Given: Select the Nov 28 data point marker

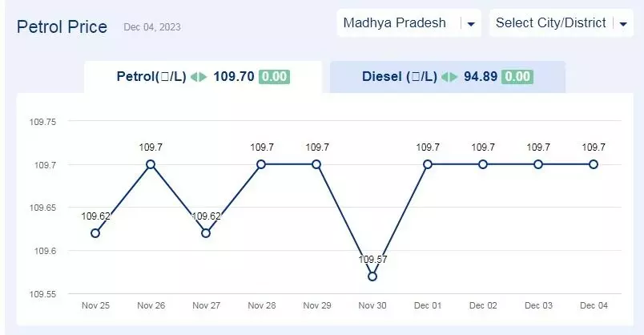Looking at the screenshot, I should point(261,164).
